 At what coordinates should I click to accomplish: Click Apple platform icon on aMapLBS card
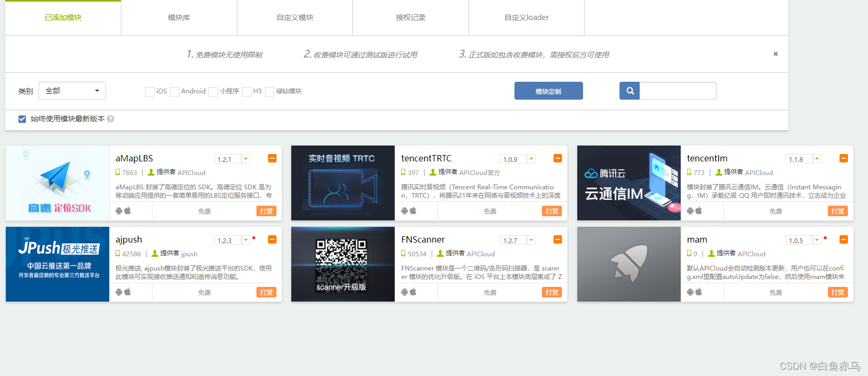[128, 210]
